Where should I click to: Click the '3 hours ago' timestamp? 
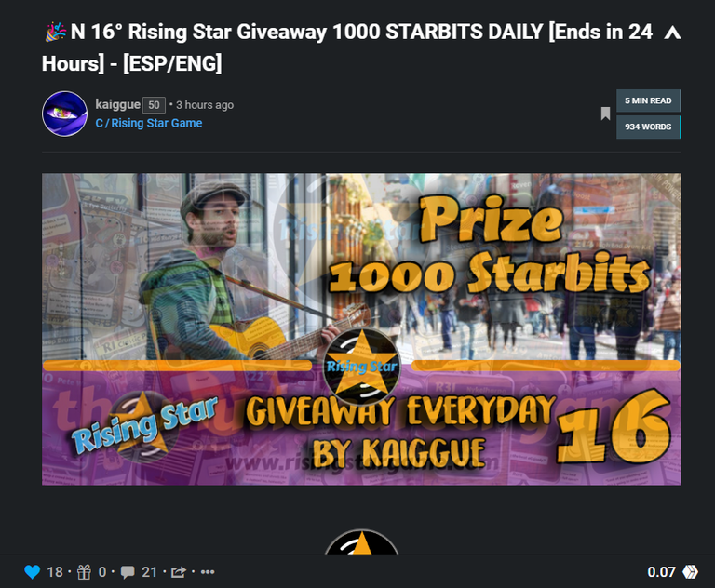(205, 105)
